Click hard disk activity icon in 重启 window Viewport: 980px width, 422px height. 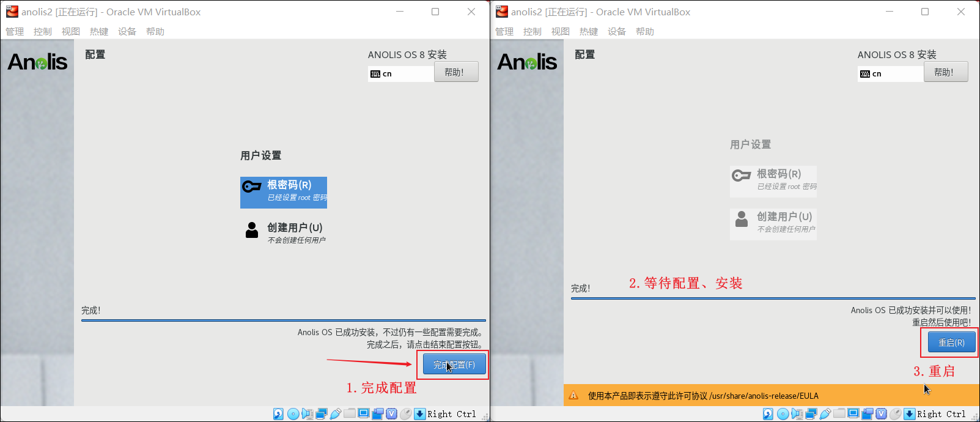pyautogui.click(x=768, y=414)
